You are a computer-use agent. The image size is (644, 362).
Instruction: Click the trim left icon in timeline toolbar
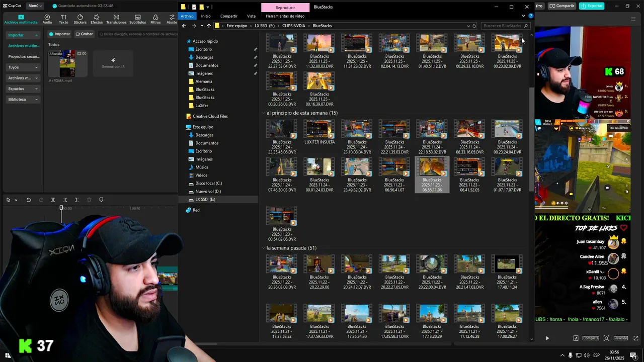pyautogui.click(x=65, y=200)
